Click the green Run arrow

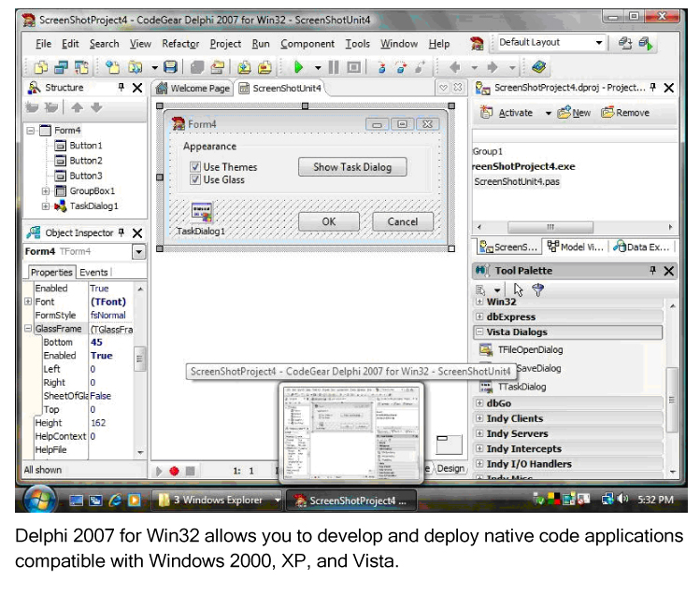tap(299, 67)
